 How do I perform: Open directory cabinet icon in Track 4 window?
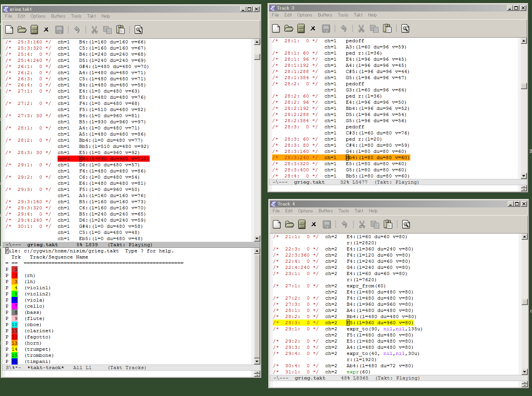pos(302,224)
